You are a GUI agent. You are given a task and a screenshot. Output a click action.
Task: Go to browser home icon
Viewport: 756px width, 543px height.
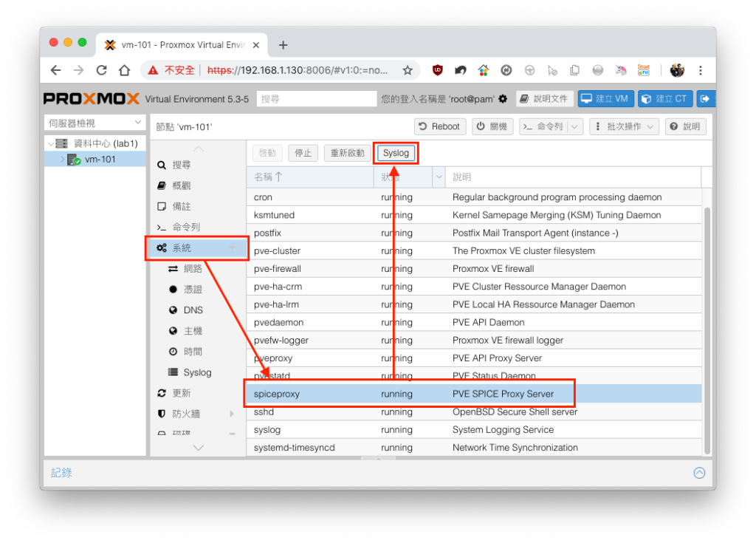coord(124,70)
